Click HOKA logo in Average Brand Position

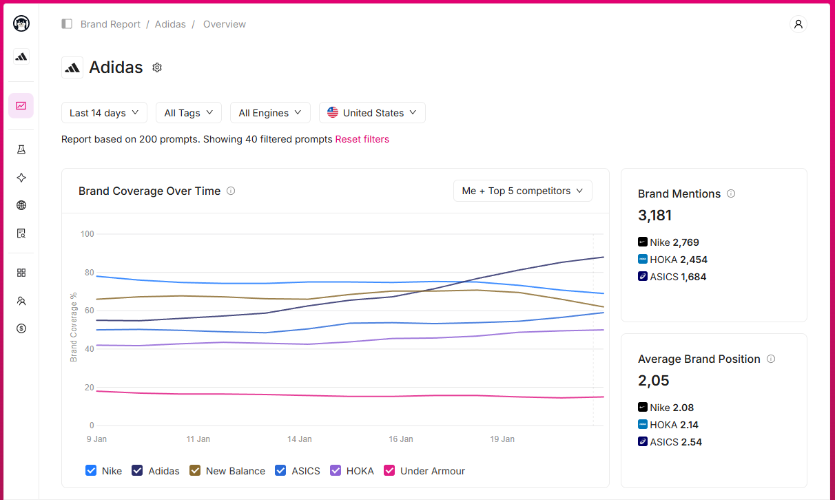(643, 425)
